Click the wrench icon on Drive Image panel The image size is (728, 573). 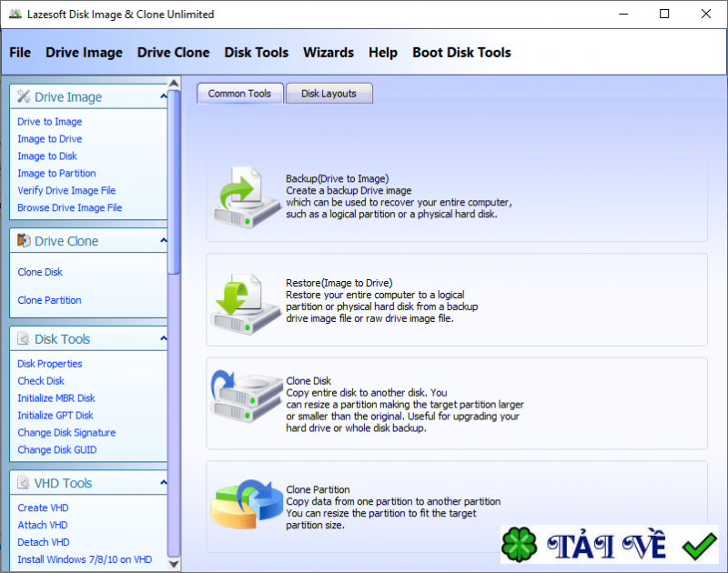click(x=25, y=96)
